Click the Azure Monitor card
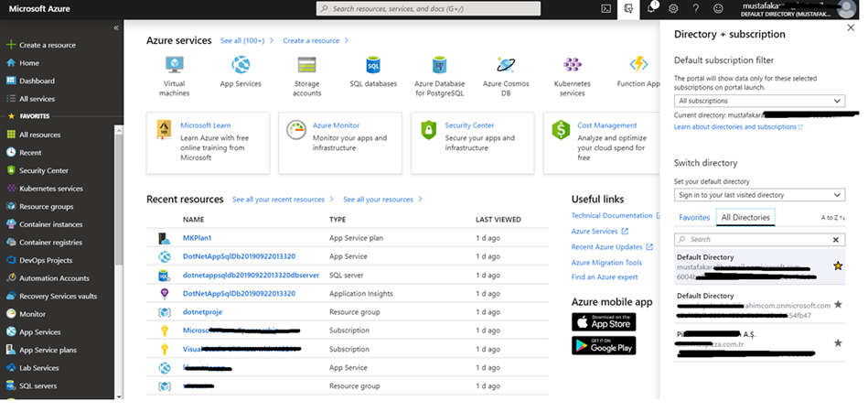The width and height of the screenshot is (868, 412). click(340, 143)
